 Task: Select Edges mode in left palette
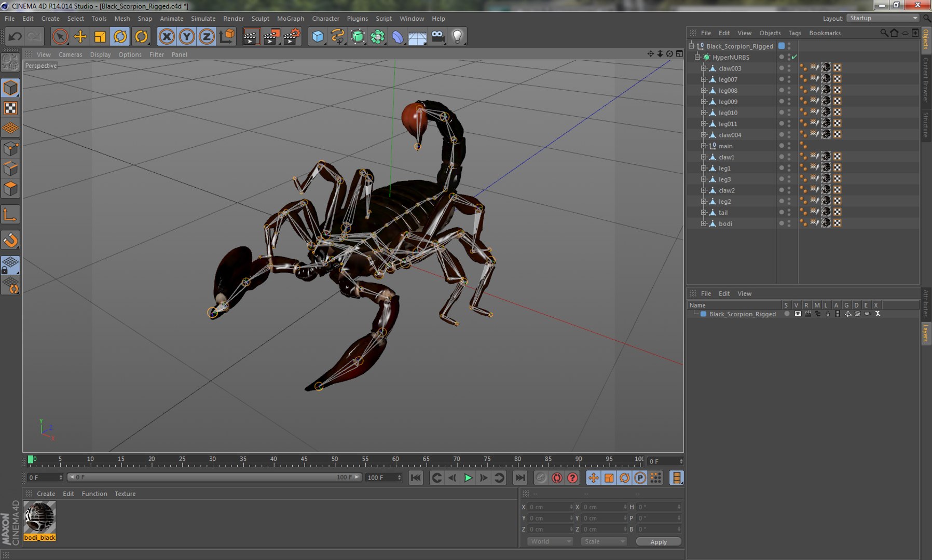click(10, 169)
